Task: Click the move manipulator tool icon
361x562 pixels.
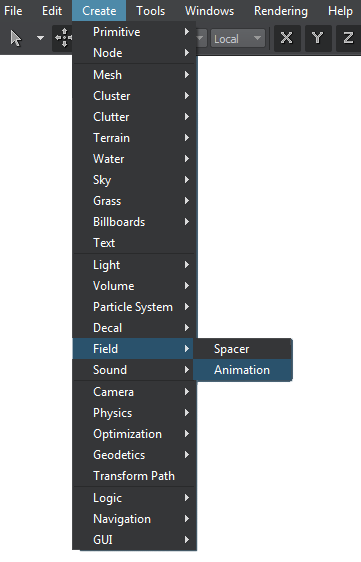Action: click(63, 38)
